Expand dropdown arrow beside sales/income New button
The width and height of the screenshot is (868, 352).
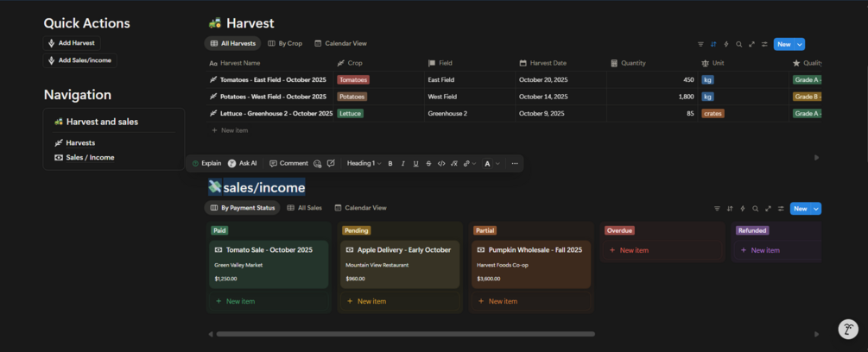coord(816,208)
